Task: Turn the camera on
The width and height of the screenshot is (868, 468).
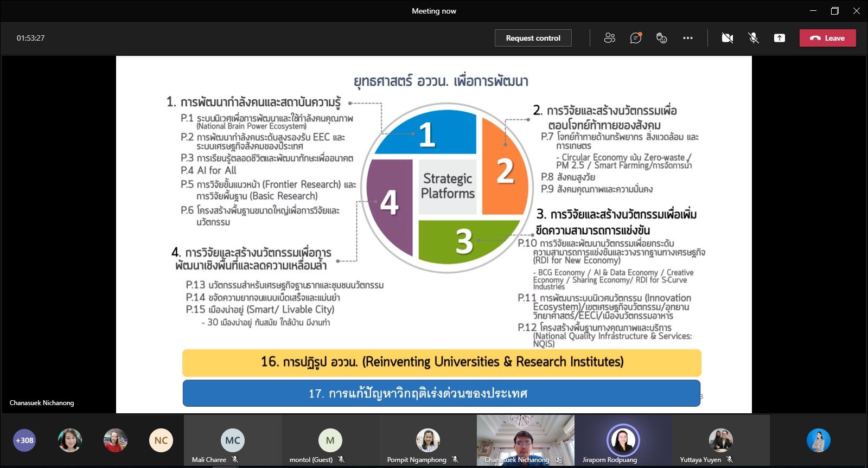Action: click(727, 38)
